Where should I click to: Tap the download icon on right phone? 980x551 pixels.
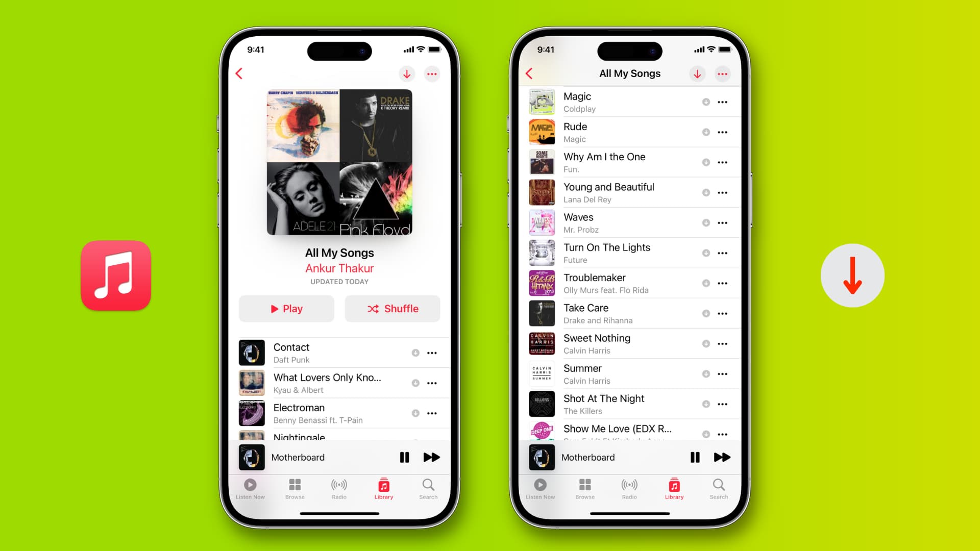tap(697, 73)
